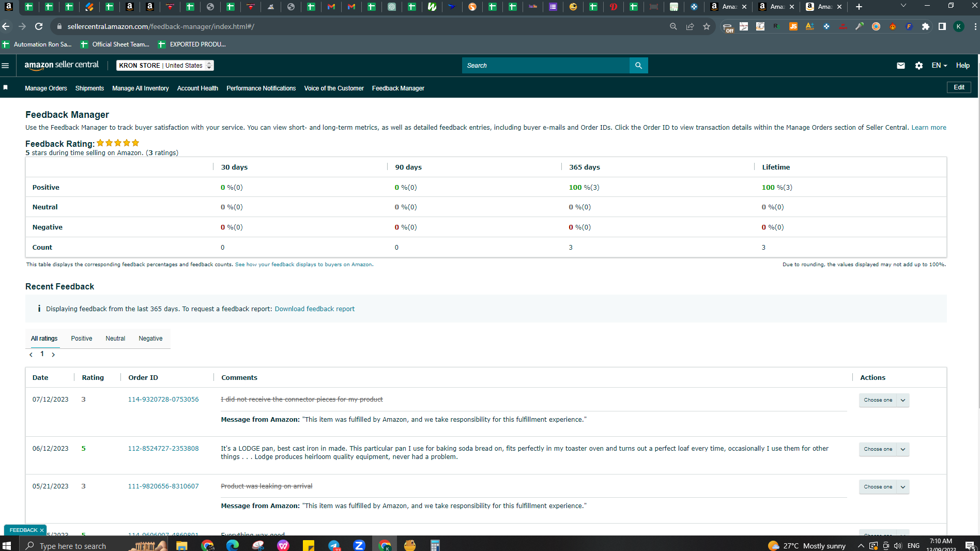Open order 111-9820656-8310607
The width and height of the screenshot is (980, 551).
tap(163, 486)
